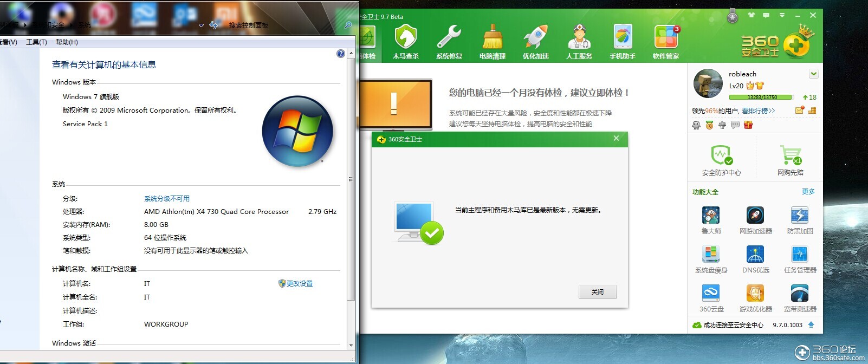This screenshot has width=868, height=364.
Task: Click the 关闭 button in update dialog
Action: click(x=597, y=292)
